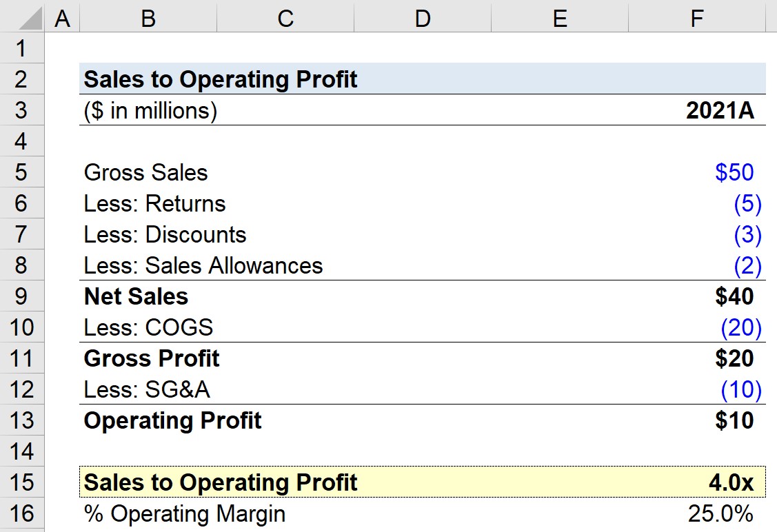Select row 6 header
777x532 pixels.
pos(22,203)
